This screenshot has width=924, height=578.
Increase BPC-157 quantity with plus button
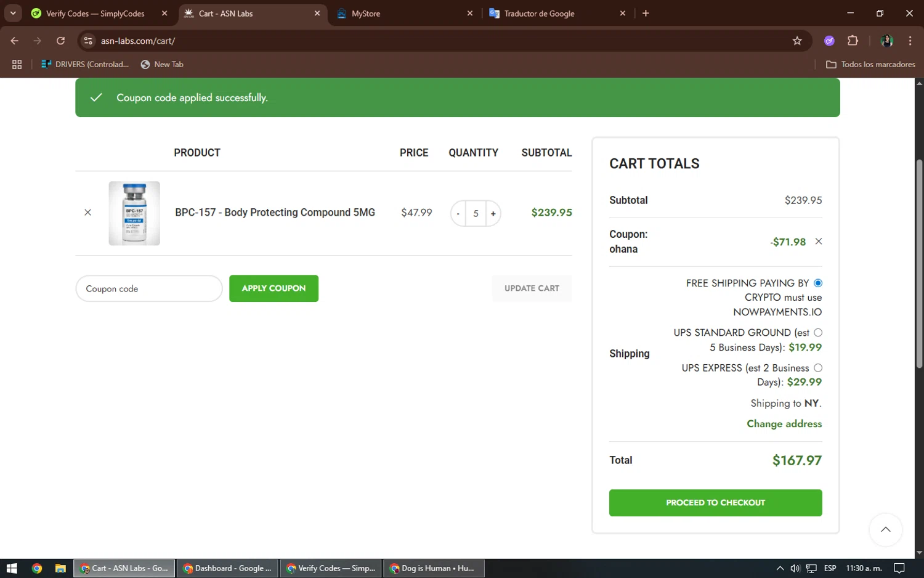tap(493, 214)
